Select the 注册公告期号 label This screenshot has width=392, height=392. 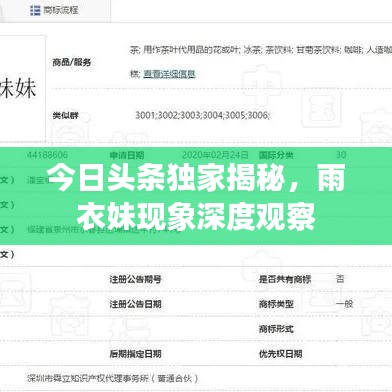pyautogui.click(x=136, y=279)
